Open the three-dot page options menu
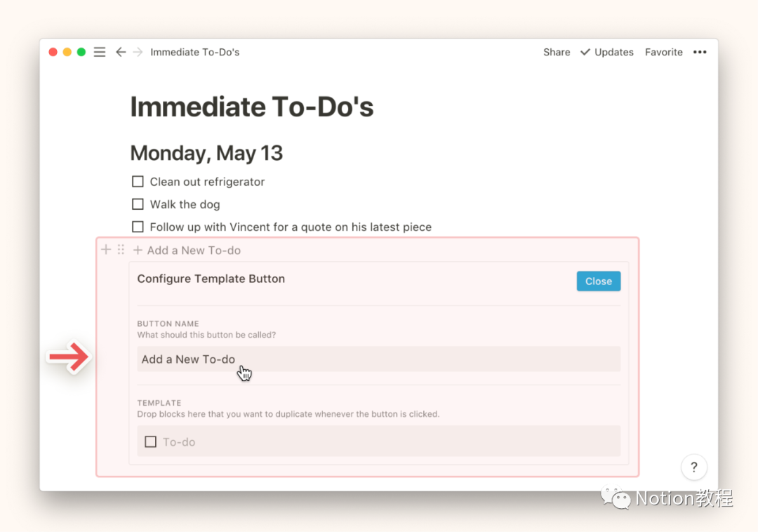Screen dimensions: 758x532 coord(700,52)
